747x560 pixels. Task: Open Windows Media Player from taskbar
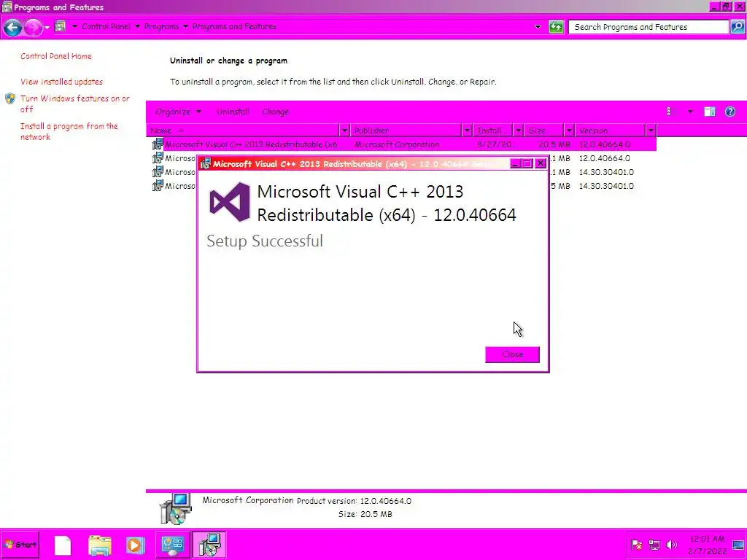(x=135, y=545)
